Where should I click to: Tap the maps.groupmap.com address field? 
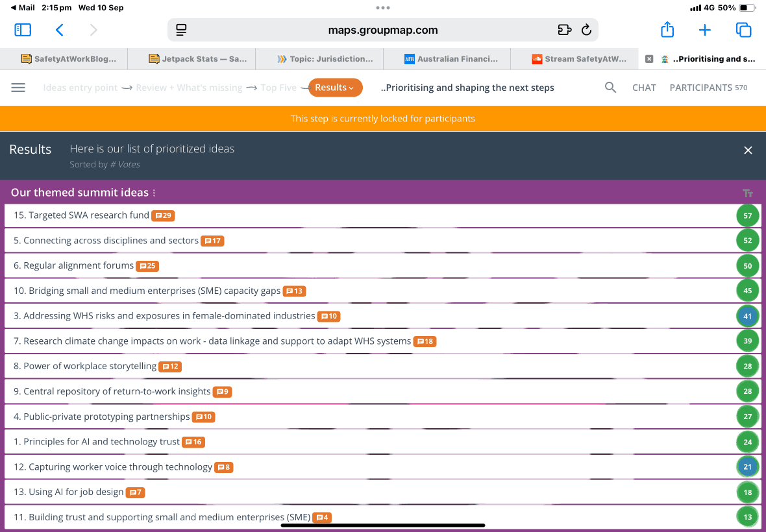(383, 30)
